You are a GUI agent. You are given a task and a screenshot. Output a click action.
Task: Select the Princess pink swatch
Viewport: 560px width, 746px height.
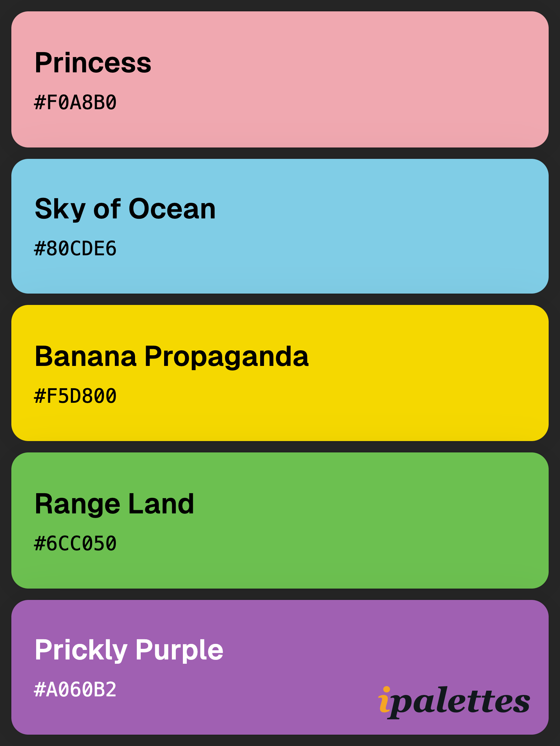[280, 79]
